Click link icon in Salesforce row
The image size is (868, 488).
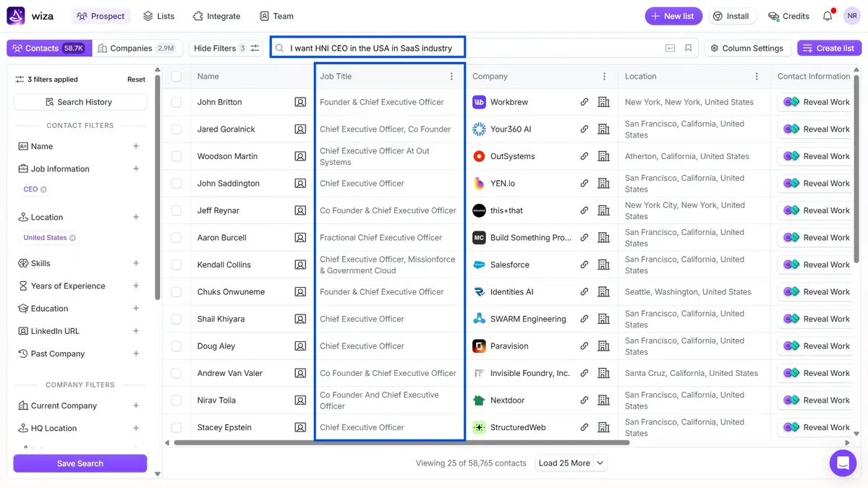tap(584, 265)
